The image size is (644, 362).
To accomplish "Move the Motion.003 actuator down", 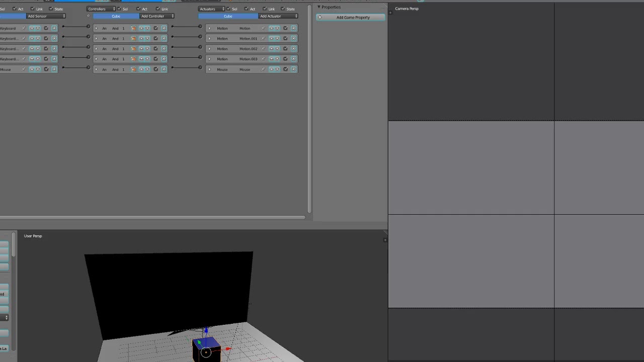I will pyautogui.click(x=277, y=59).
